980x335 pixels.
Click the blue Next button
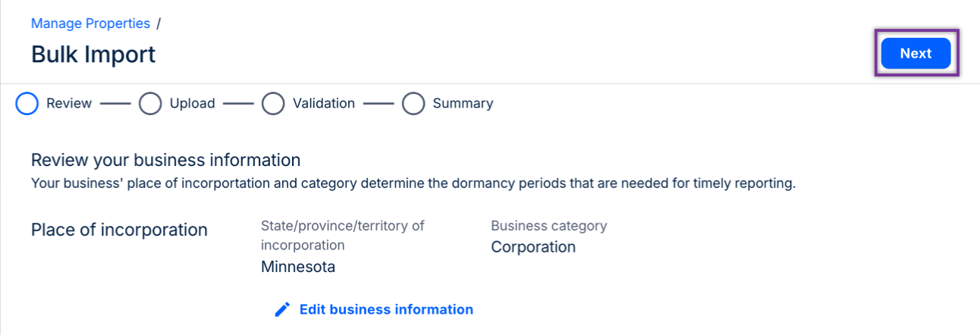916,54
